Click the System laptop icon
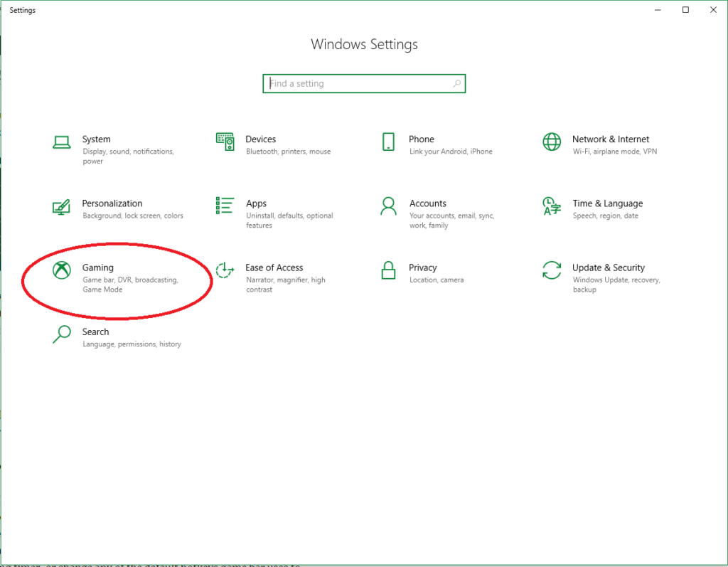Screen dimensions: 728x567 click(62, 142)
